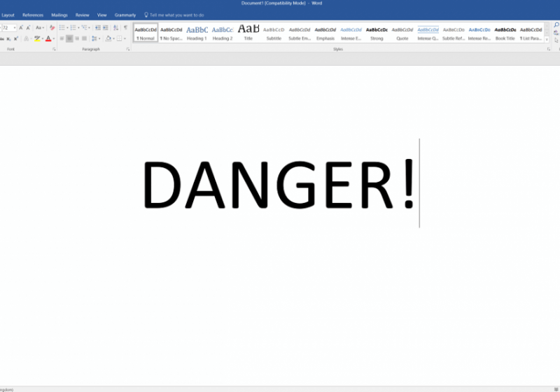Click the Increase Indent icon
Screen dimensions: 560x392
point(106,27)
